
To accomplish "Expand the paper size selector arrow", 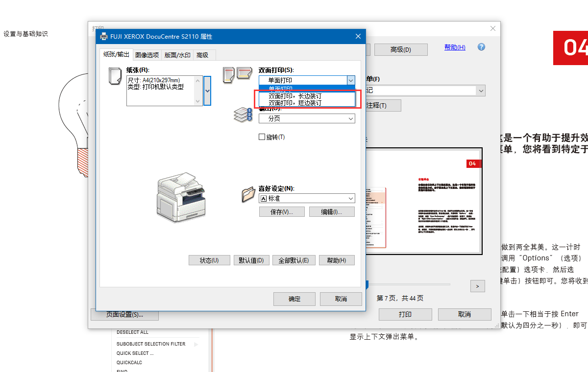I will 207,91.
